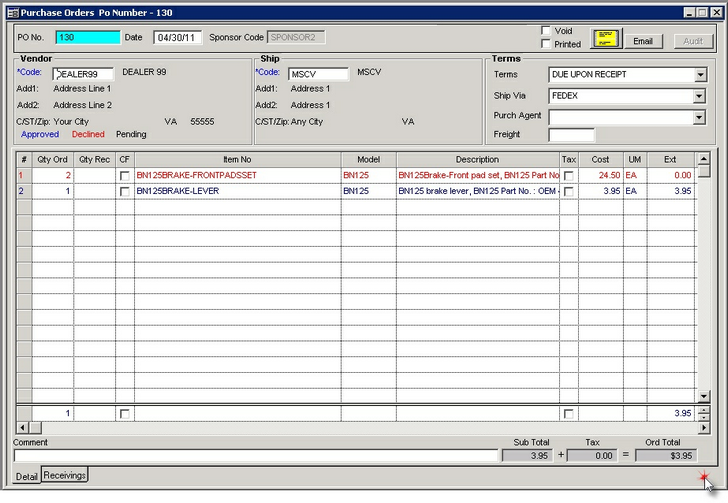Click the spinner up arrow beside the totals row
The height and width of the screenshot is (503, 728).
pyautogui.click(x=703, y=409)
